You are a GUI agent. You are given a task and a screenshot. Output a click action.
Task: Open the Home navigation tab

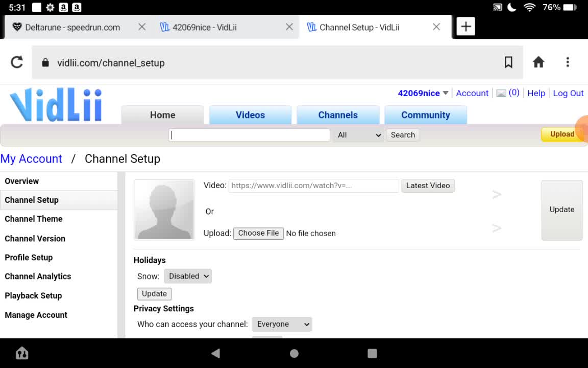coord(162,115)
